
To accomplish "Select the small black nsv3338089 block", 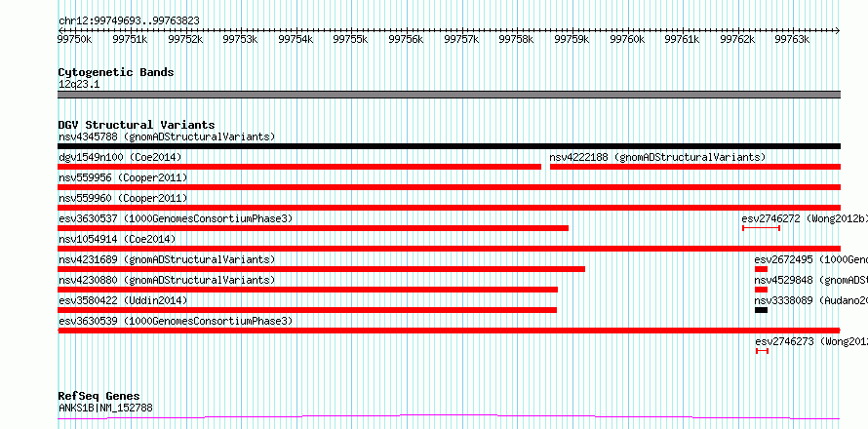I will [x=761, y=310].
